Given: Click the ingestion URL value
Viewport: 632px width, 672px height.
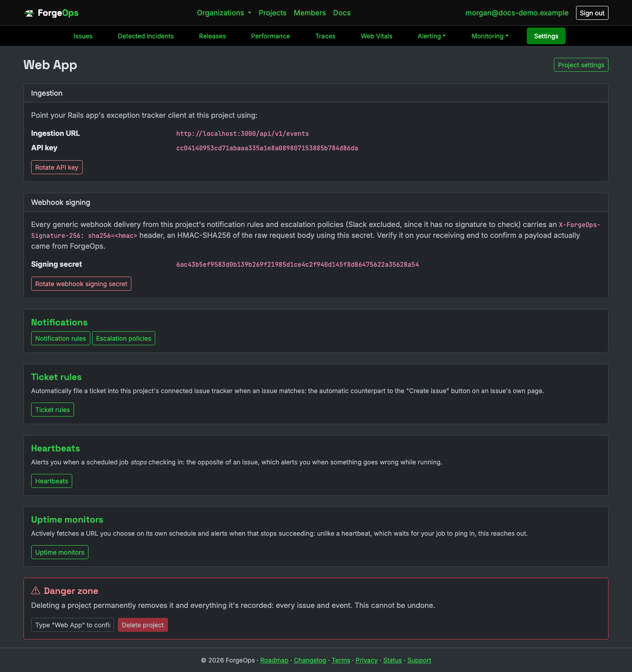Looking at the screenshot, I should [x=242, y=134].
